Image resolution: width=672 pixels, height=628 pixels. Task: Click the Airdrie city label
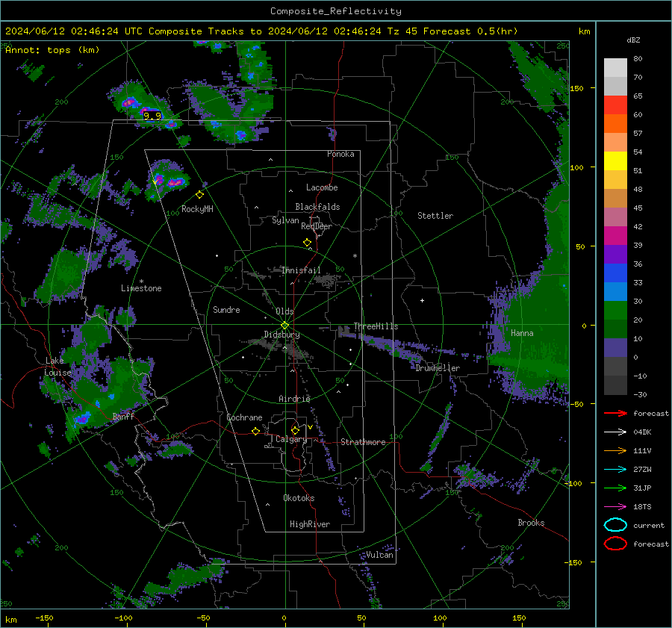(x=294, y=399)
